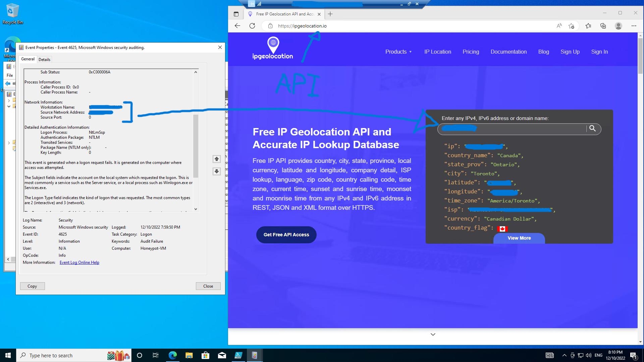Launch Windows PowerShell from the taskbar
The width and height of the screenshot is (644, 362).
[238, 355]
